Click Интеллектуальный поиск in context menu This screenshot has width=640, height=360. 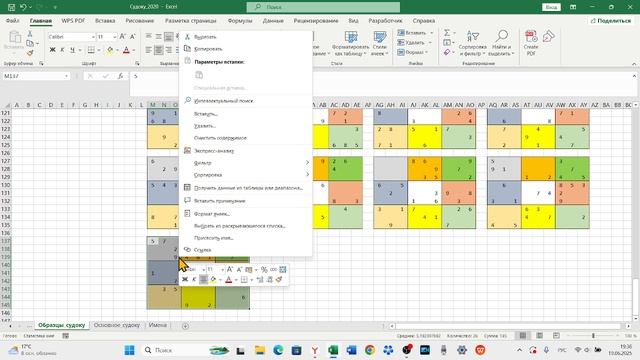point(224,101)
